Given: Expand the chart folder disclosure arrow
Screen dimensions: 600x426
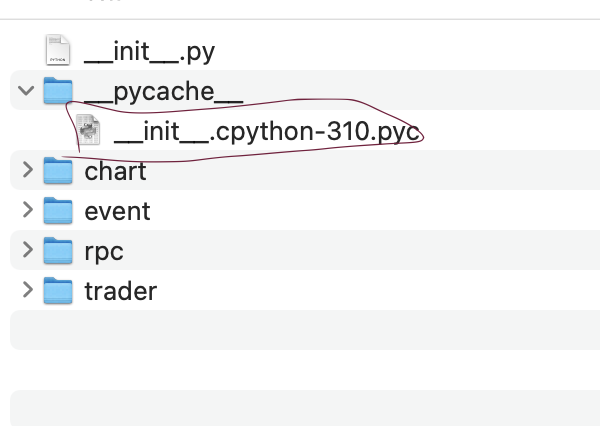Looking at the screenshot, I should click(x=26, y=171).
